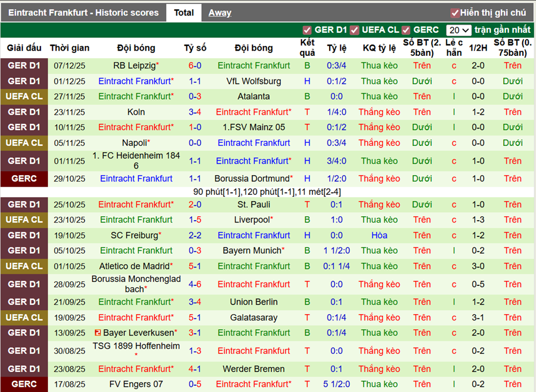Screen dimensions: 536x392
Task: Click date 19/09/25 in Galatasaray row
Action: click(69, 318)
